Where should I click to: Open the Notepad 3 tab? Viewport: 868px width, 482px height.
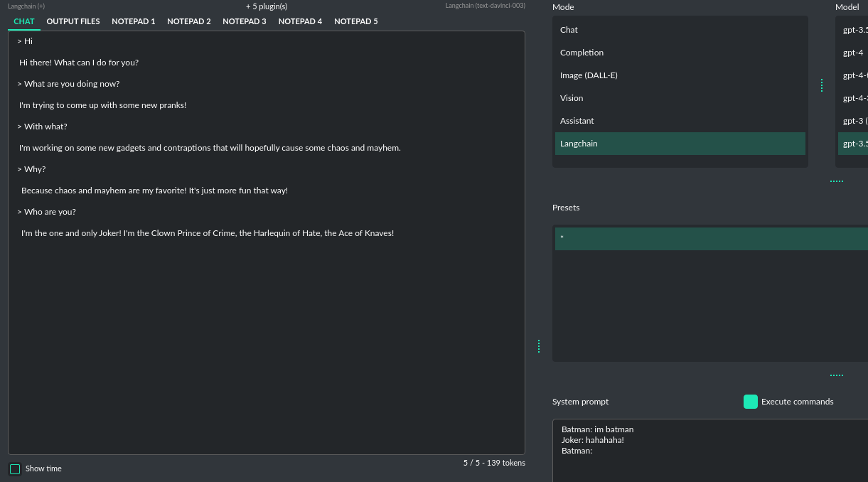(x=245, y=21)
